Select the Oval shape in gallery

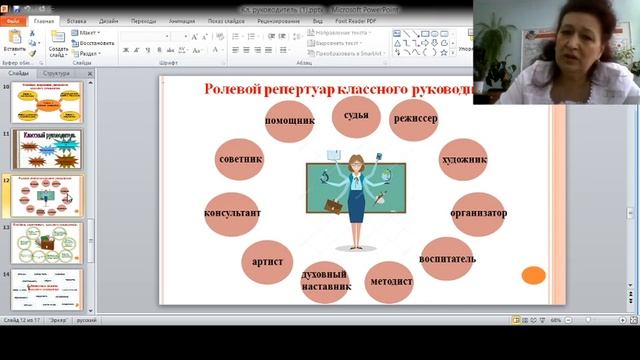(x=434, y=34)
